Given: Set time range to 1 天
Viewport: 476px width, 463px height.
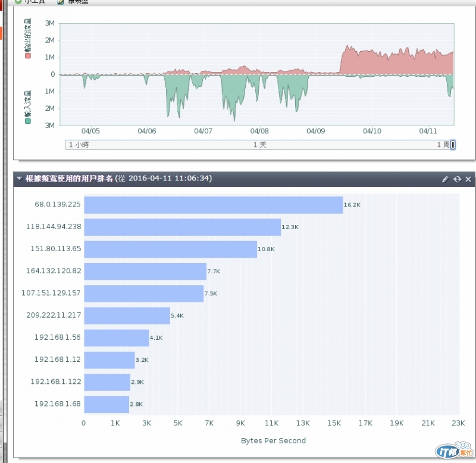Looking at the screenshot, I should tap(260, 145).
